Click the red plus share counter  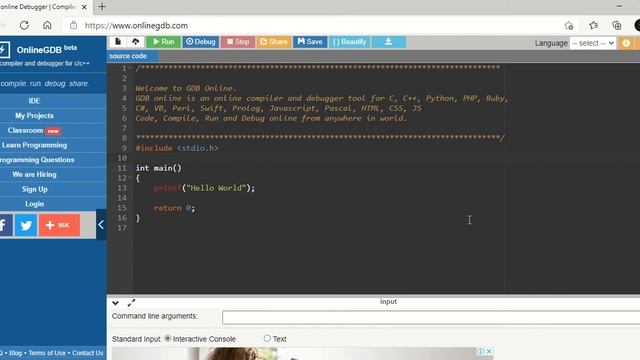(x=59, y=225)
